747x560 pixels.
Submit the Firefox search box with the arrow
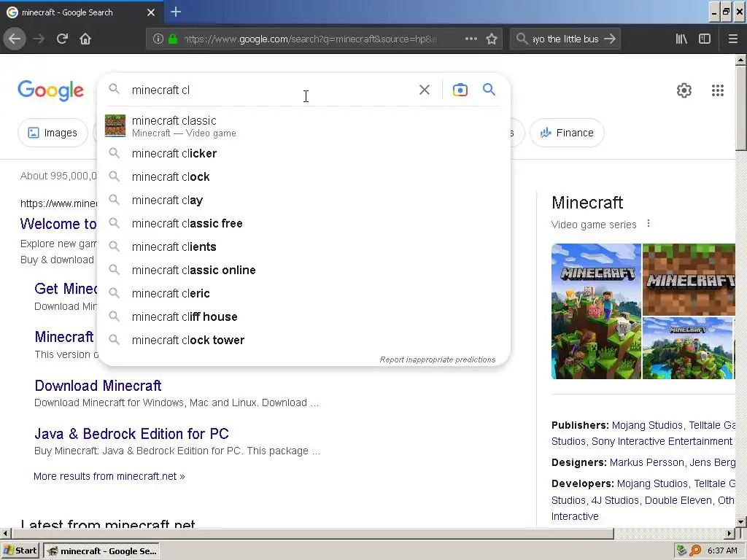(610, 39)
